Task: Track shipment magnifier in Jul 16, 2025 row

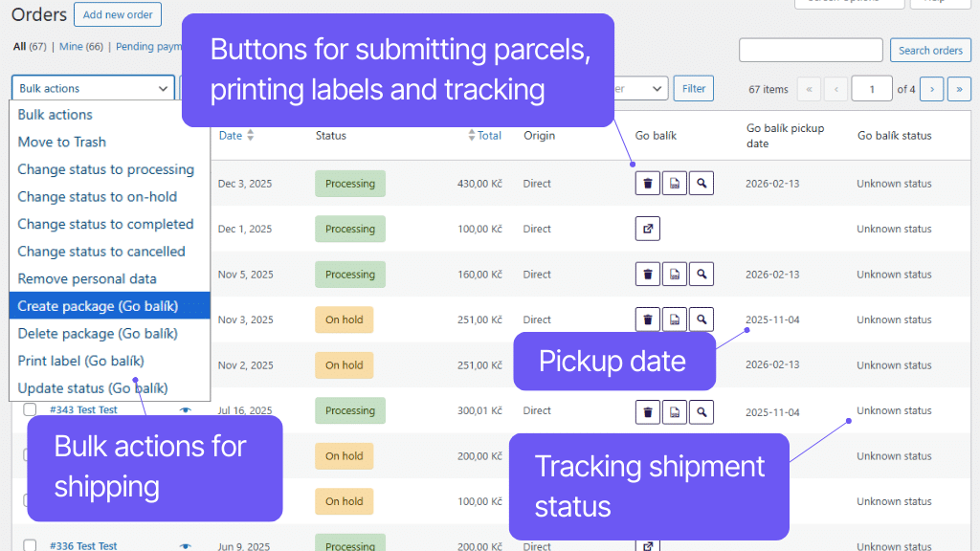Action: (x=702, y=412)
